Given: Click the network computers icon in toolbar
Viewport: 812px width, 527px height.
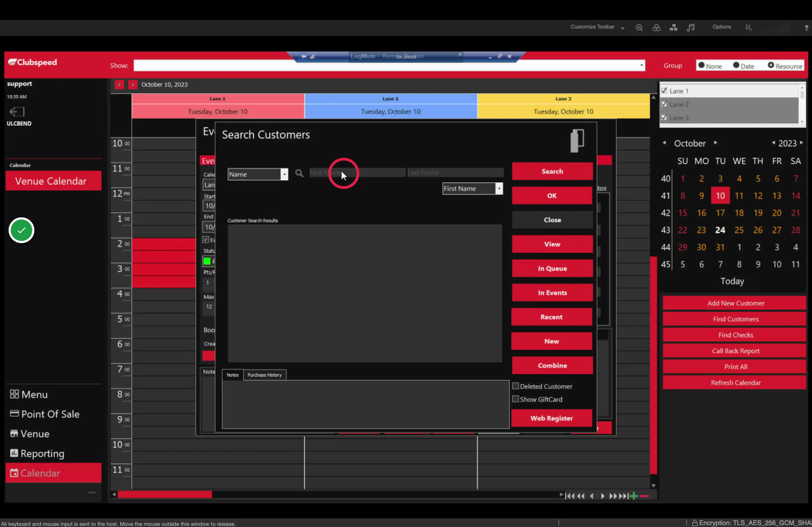Looking at the screenshot, I should [x=673, y=28].
